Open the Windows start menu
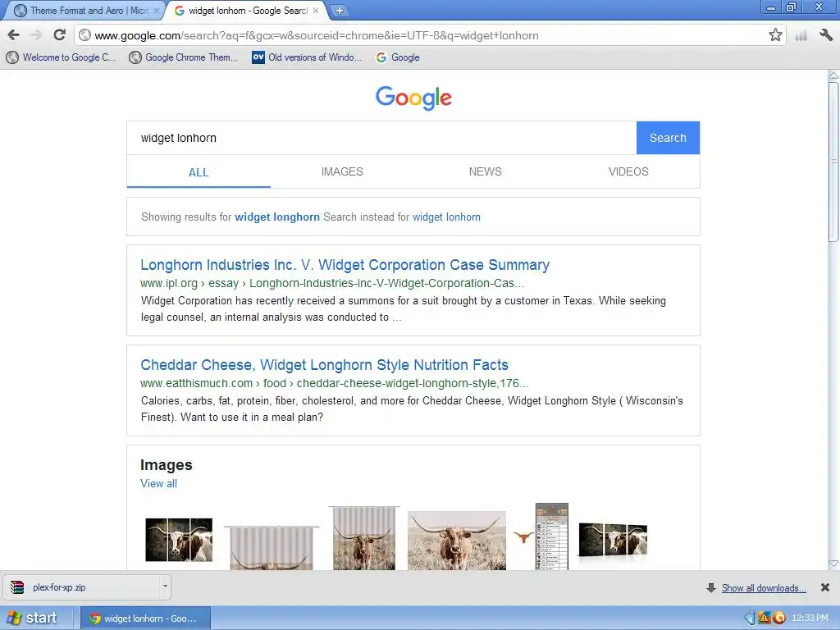Viewport: 840px width, 630px height. coord(33,618)
